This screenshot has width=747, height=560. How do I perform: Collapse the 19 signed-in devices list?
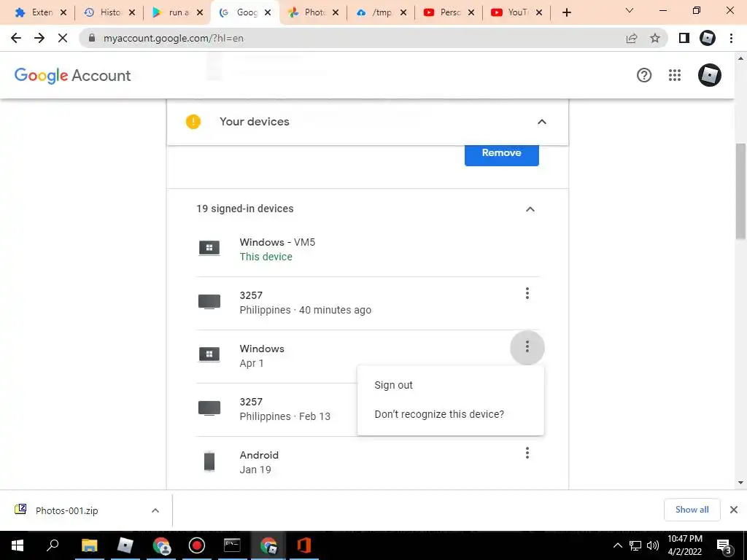[x=530, y=209]
